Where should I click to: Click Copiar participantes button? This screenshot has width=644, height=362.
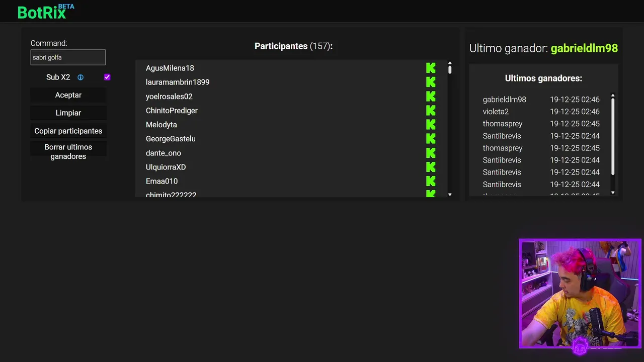68,131
